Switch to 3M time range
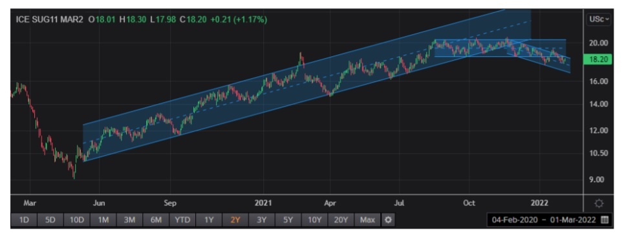This screenshot has height=237, width=644. pyautogui.click(x=129, y=220)
